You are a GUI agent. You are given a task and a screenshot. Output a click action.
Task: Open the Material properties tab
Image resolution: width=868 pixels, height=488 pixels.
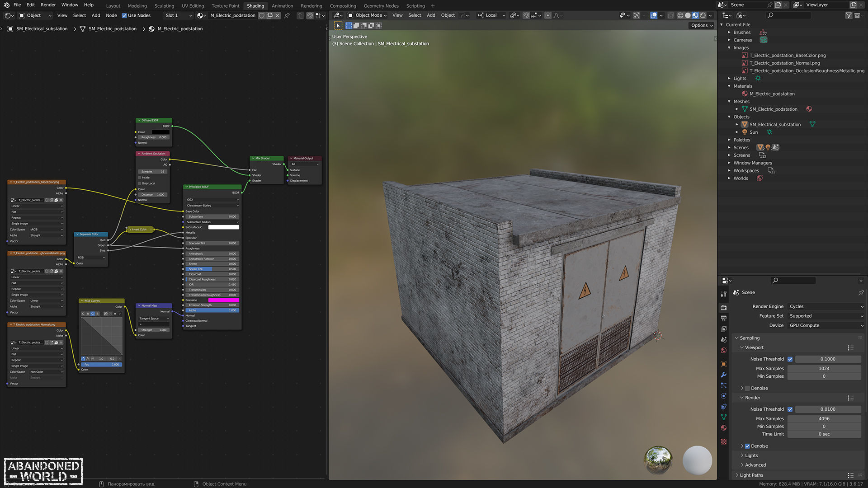tap(724, 428)
